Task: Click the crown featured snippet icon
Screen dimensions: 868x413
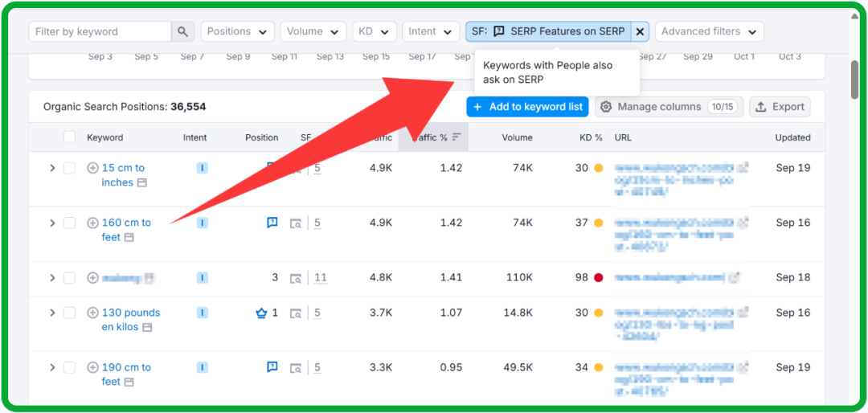Action: point(260,313)
